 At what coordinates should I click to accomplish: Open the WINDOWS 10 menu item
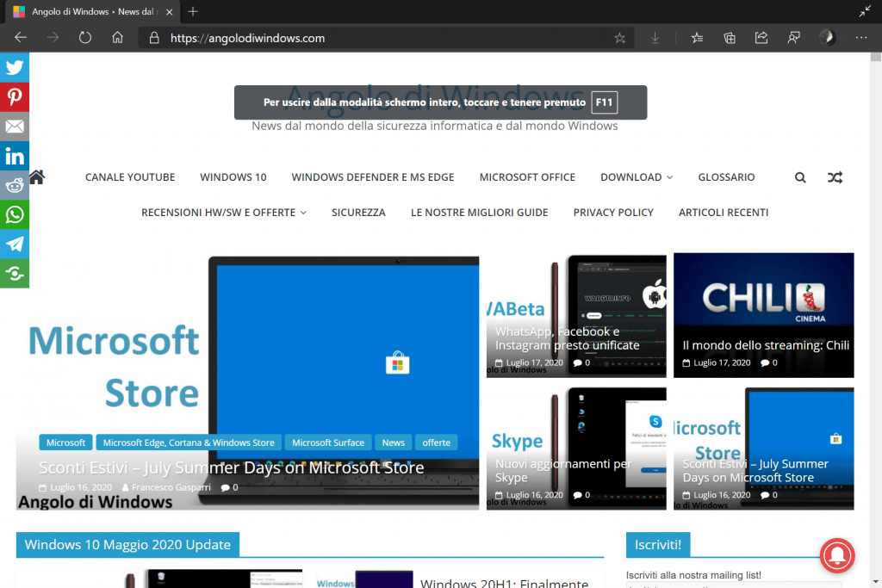point(233,177)
